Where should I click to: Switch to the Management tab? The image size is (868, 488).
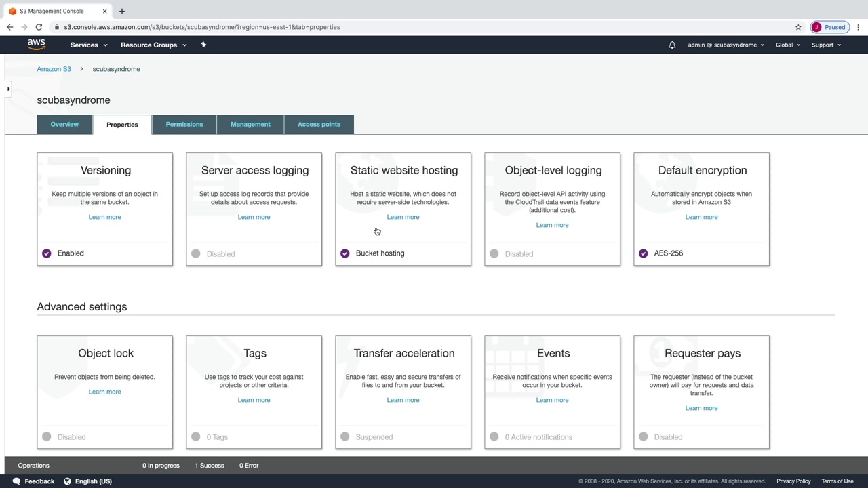250,125
